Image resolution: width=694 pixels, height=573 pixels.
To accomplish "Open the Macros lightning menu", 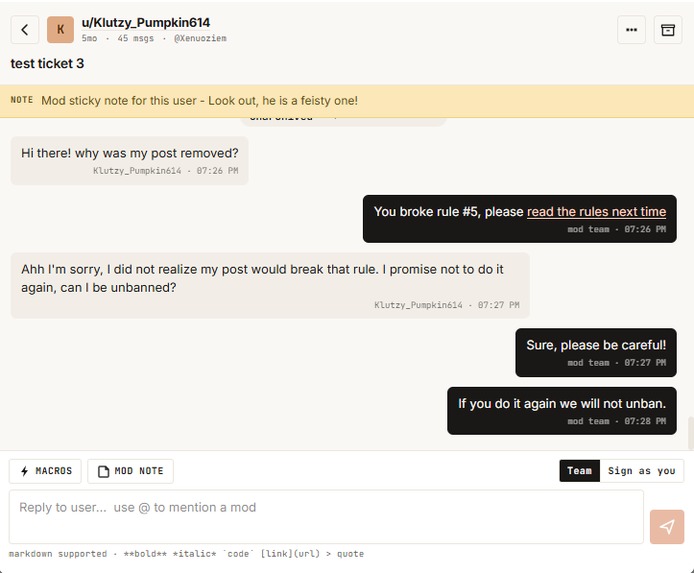I will (x=46, y=471).
